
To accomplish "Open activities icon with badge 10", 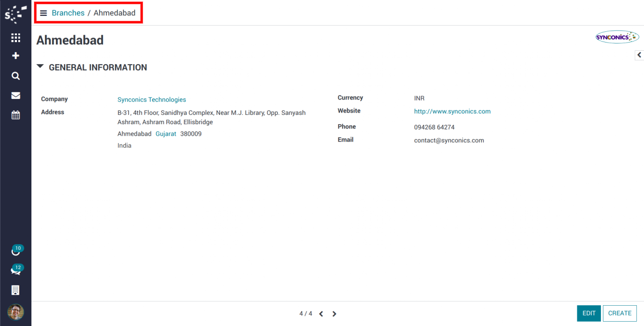I will point(15,251).
